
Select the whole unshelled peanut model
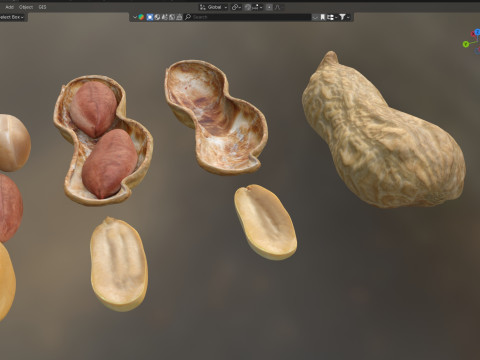pos(383,133)
